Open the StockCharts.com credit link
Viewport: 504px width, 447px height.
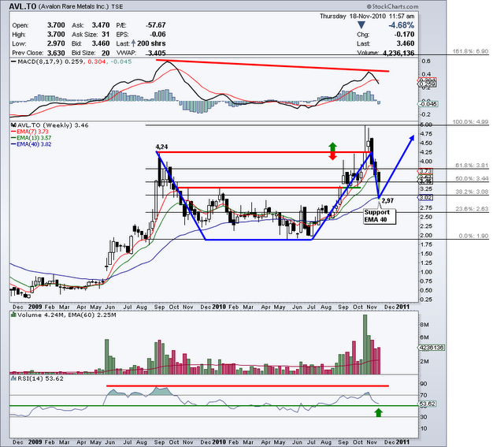[x=392, y=6]
